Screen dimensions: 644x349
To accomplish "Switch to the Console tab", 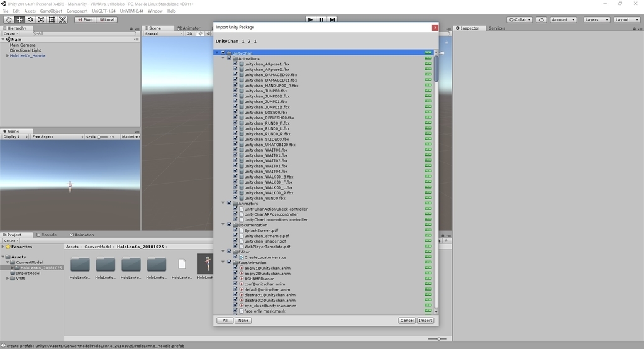I will (x=47, y=235).
